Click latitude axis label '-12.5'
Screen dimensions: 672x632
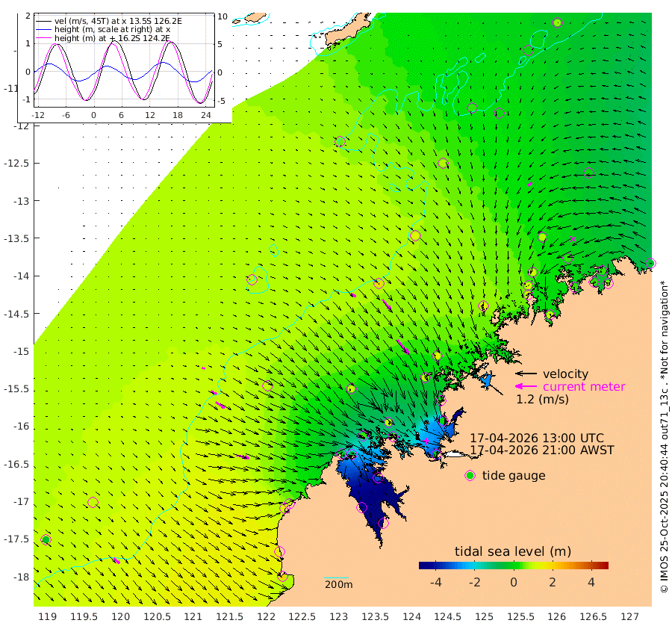tap(16, 164)
